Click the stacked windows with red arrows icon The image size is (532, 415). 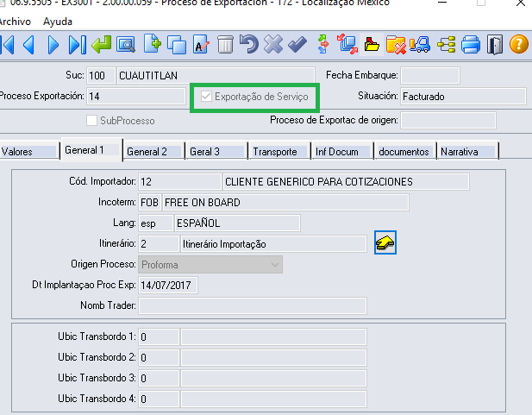[x=347, y=44]
